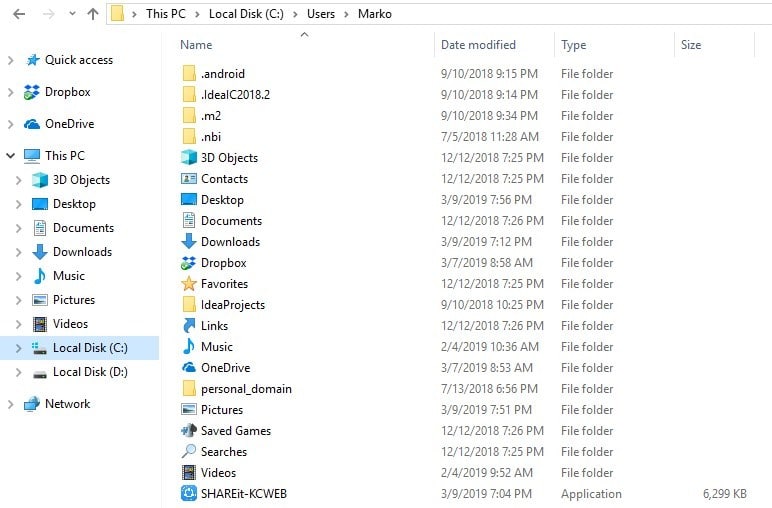Sort by Date modified column header

tap(478, 45)
